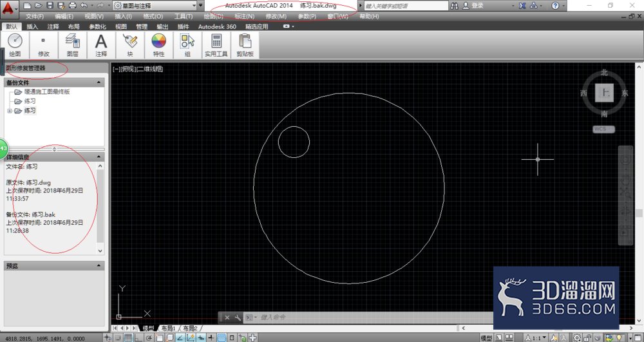Click ViewCube 上 top face
644x342 pixels.
tap(604, 93)
